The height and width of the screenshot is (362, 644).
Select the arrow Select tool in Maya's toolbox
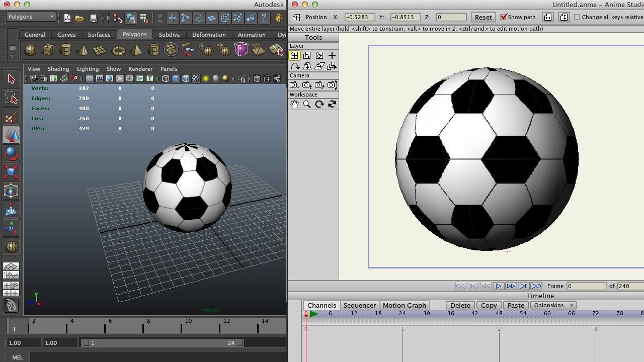point(11,79)
